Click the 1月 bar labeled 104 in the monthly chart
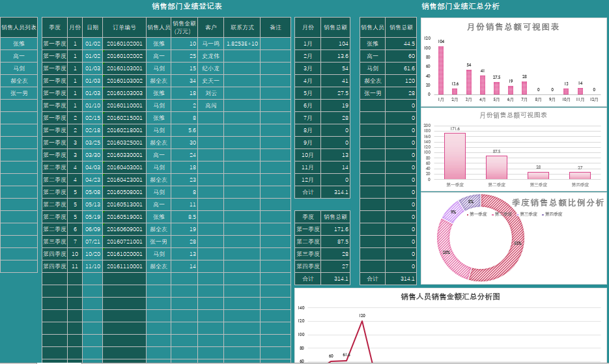609x364 pixels. click(x=441, y=70)
